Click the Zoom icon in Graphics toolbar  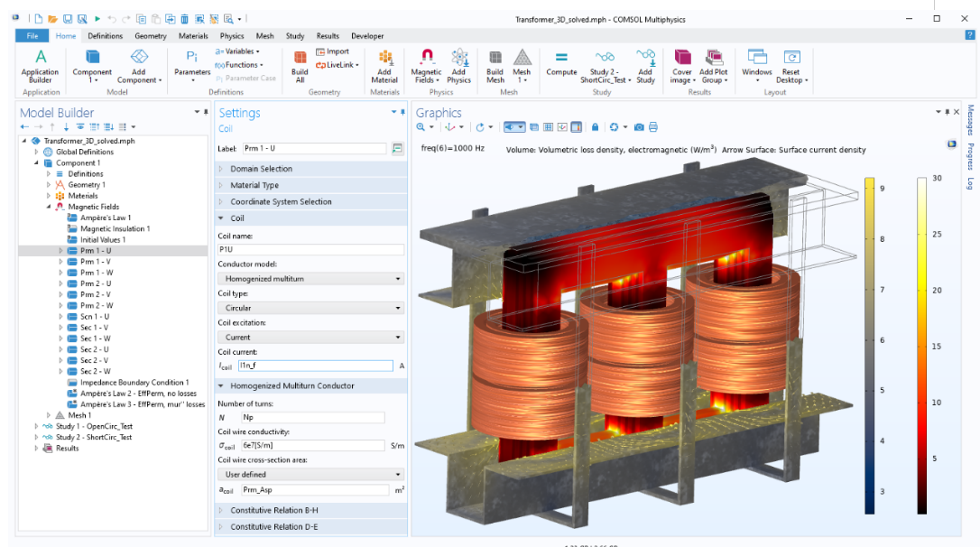(421, 127)
